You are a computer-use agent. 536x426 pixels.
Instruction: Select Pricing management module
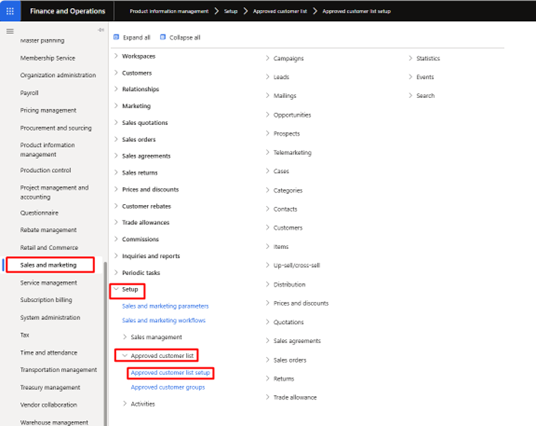click(x=48, y=110)
